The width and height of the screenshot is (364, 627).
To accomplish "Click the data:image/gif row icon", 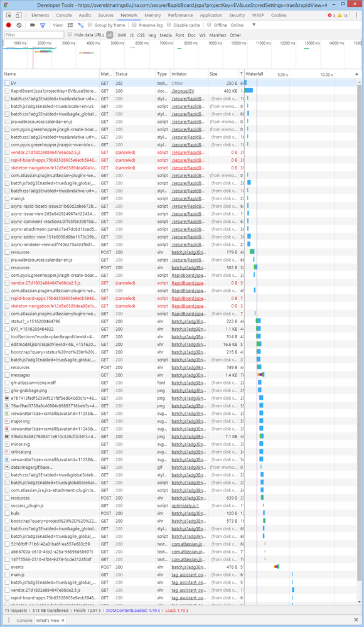I will click(7, 467).
